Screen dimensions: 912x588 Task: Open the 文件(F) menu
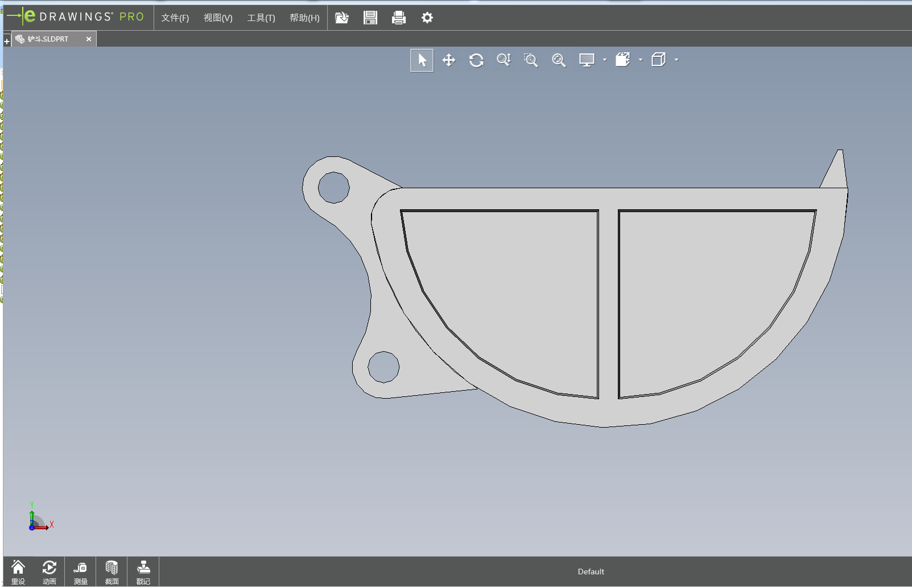(175, 18)
